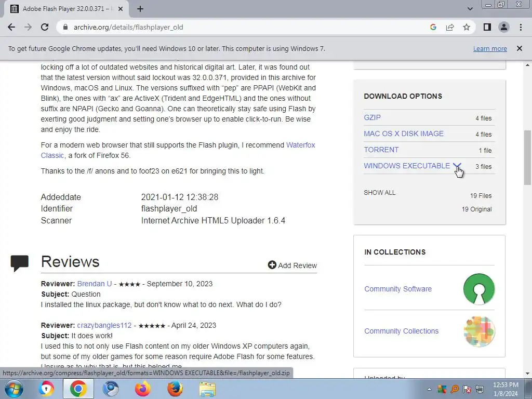Open the Chrome three-dot menu
Screen dimensions: 532x399
[x=521, y=27]
